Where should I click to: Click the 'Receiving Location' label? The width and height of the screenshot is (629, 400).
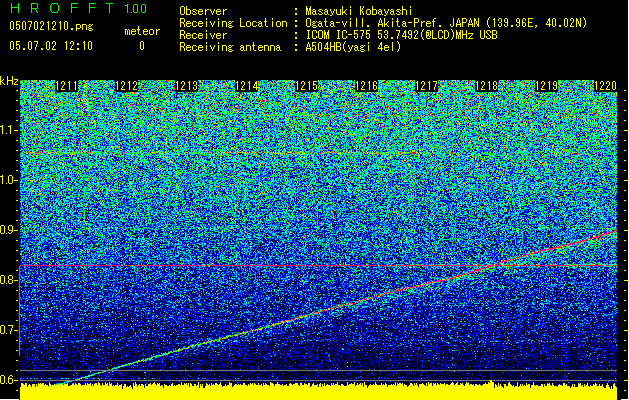coord(233,23)
